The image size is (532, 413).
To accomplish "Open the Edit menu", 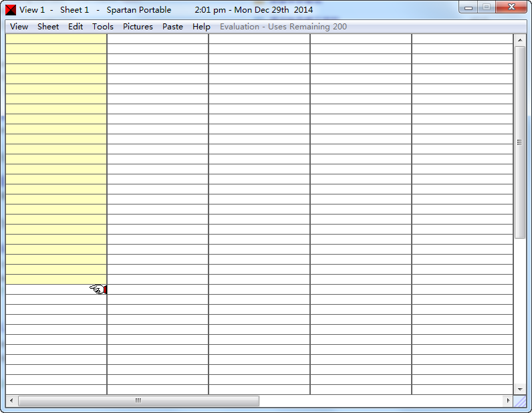I will pyautogui.click(x=76, y=27).
